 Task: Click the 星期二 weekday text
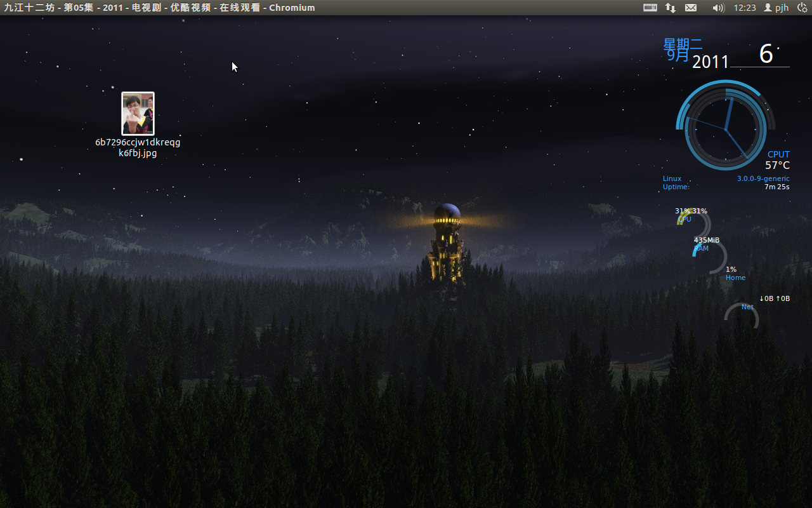click(x=683, y=44)
